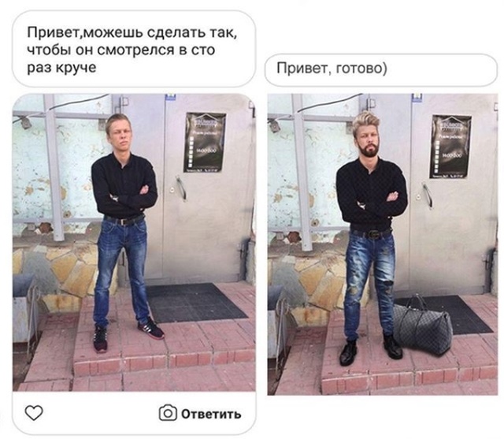504x439 pixels.
Task: Click the door handle in the original photo
Action: (181, 188)
